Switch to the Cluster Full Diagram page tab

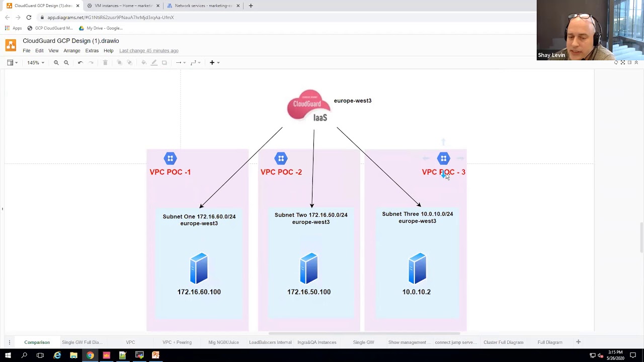click(x=504, y=342)
